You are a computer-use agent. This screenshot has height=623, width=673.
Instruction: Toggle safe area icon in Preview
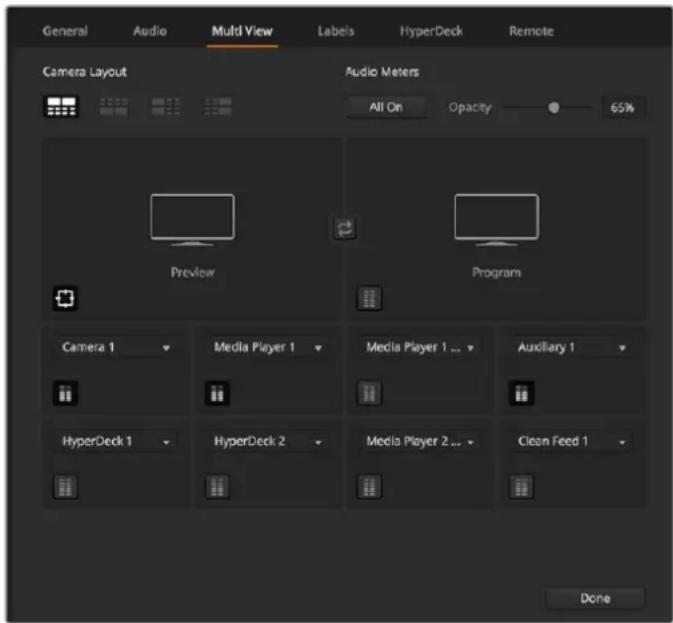65,298
